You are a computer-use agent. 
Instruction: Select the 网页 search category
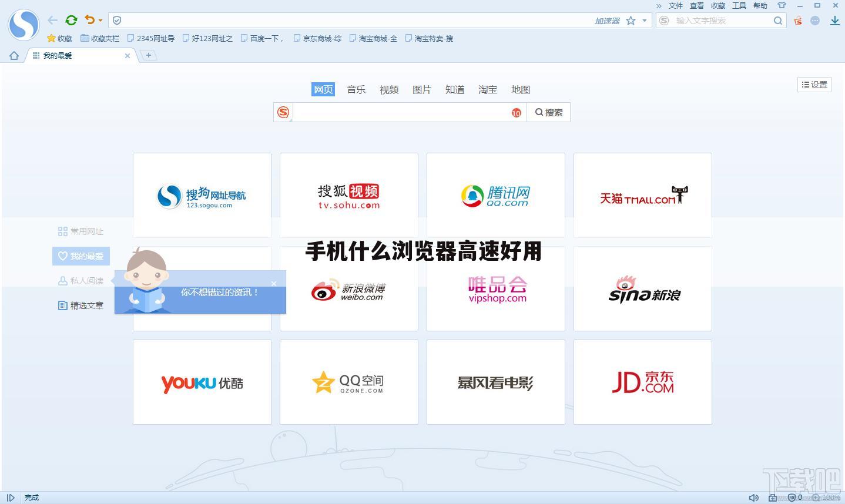point(323,89)
